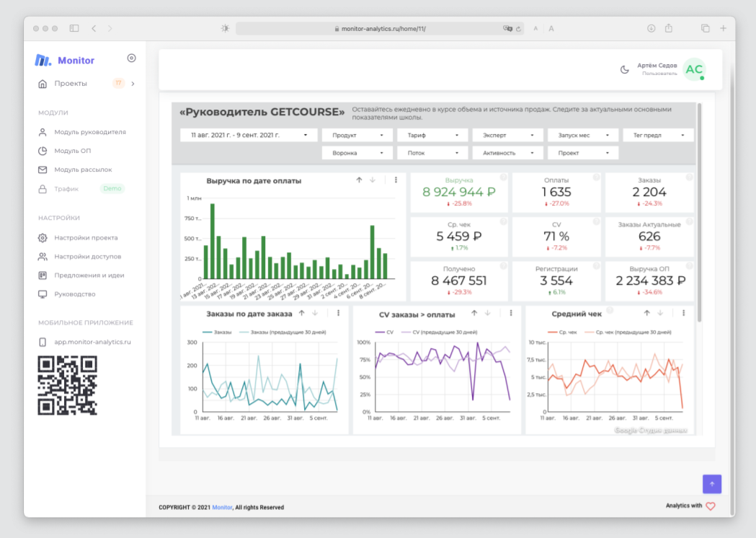Viewport: 756px width, 538px height.
Task: Open the Monitor link in footer
Action: click(x=222, y=508)
